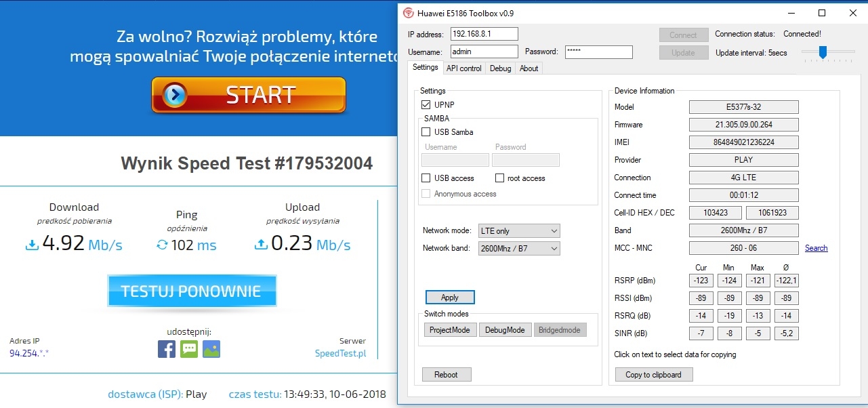Click the SAMBA Password field
The height and width of the screenshot is (408, 868).
526,160
